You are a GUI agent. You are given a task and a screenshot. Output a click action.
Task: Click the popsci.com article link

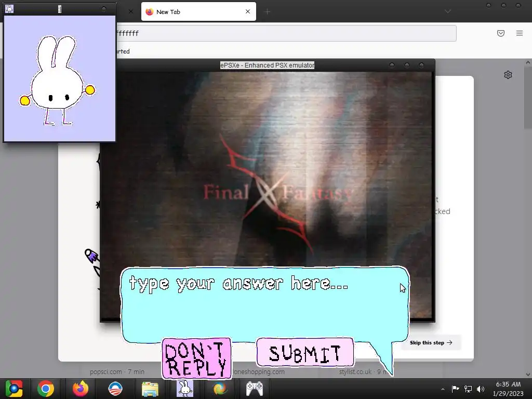[117, 372]
